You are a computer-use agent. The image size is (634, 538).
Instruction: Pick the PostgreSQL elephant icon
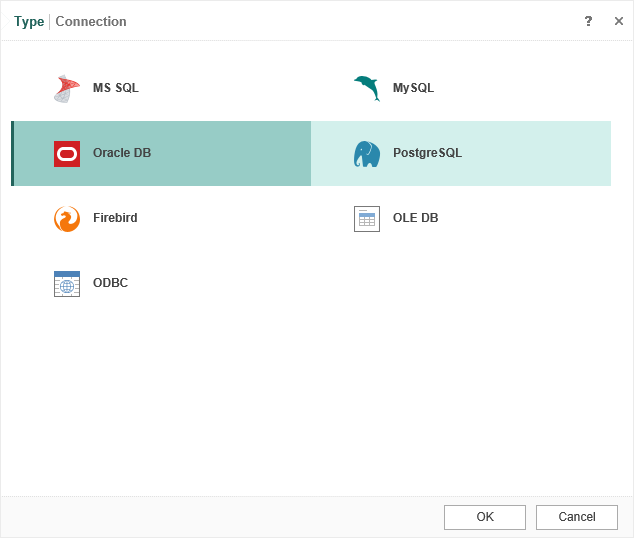point(367,154)
